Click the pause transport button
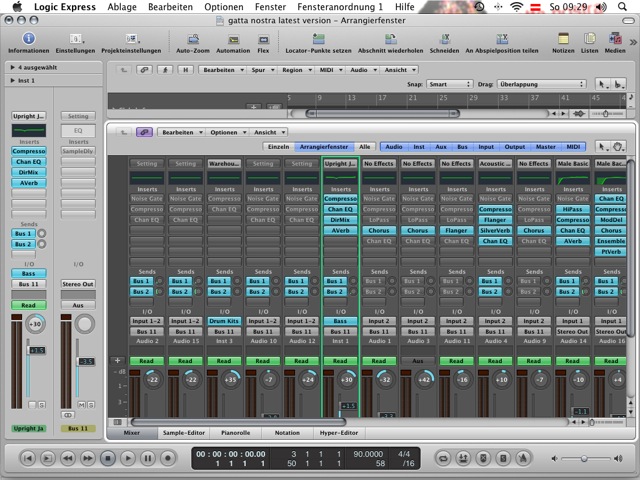 tap(148, 458)
